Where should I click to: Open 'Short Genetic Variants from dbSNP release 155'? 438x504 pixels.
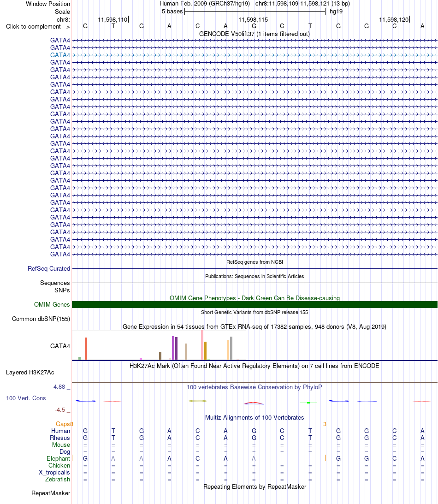tap(255, 312)
